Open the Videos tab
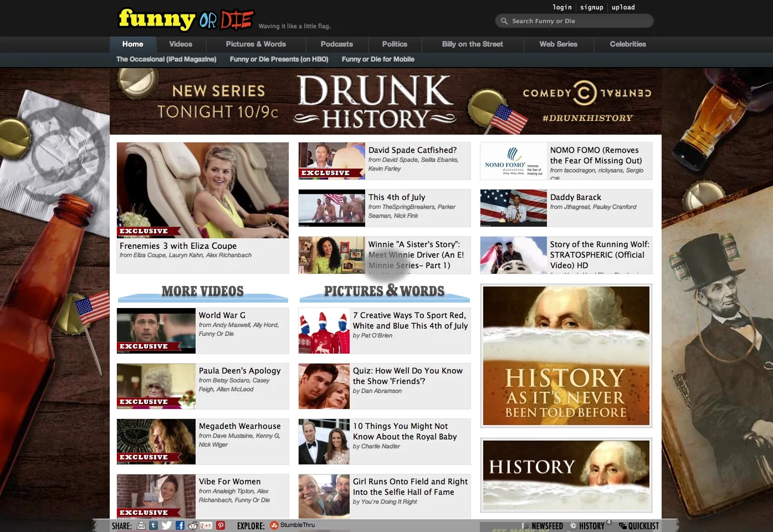 point(181,44)
